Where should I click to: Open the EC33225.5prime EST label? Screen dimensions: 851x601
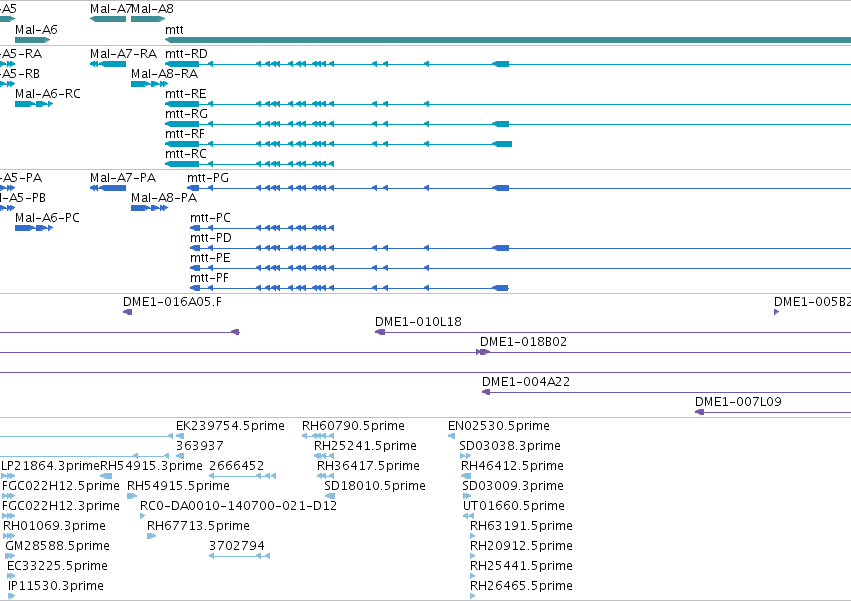point(57,567)
